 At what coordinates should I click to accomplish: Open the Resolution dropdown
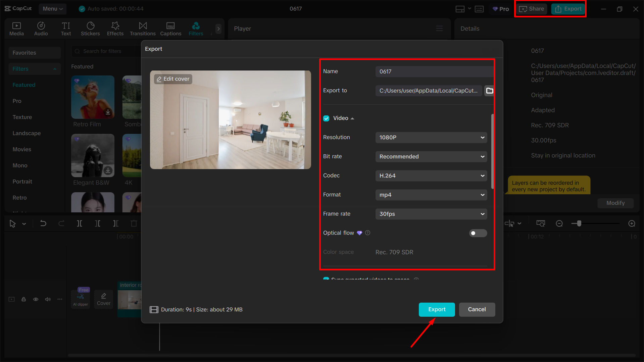click(431, 137)
